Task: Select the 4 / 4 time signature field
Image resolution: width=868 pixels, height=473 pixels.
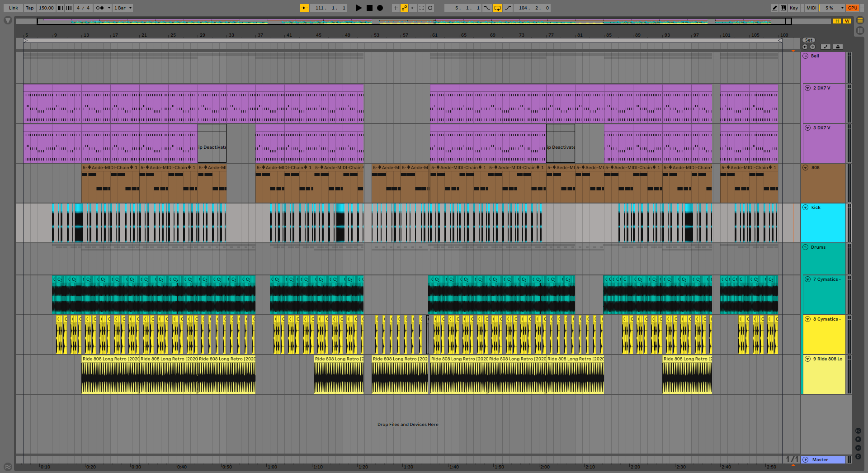Action: (83, 8)
